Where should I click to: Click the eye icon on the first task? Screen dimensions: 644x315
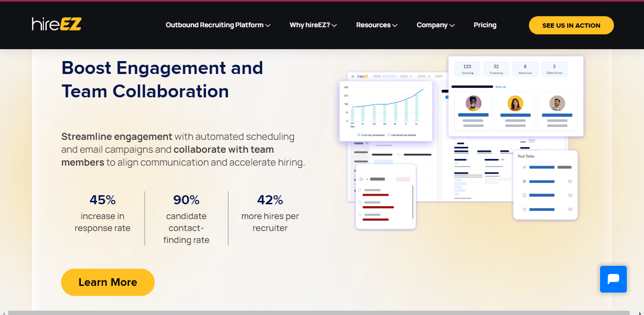(x=524, y=167)
